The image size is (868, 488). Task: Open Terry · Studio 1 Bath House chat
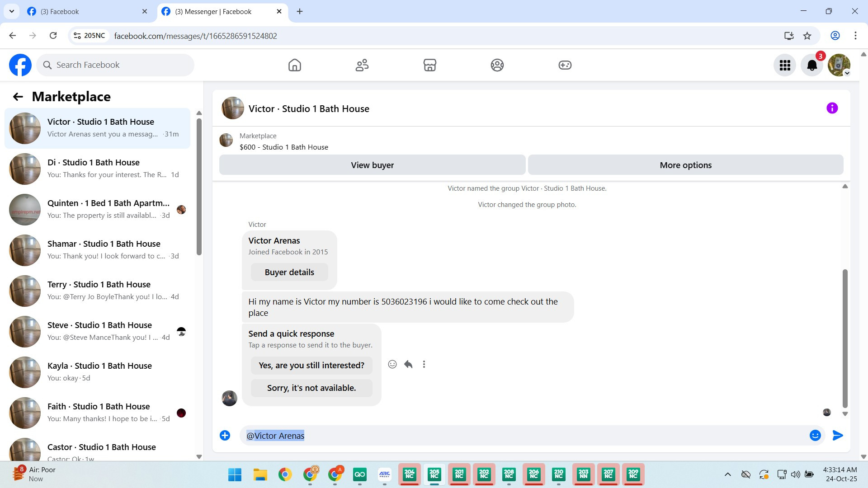point(98,291)
